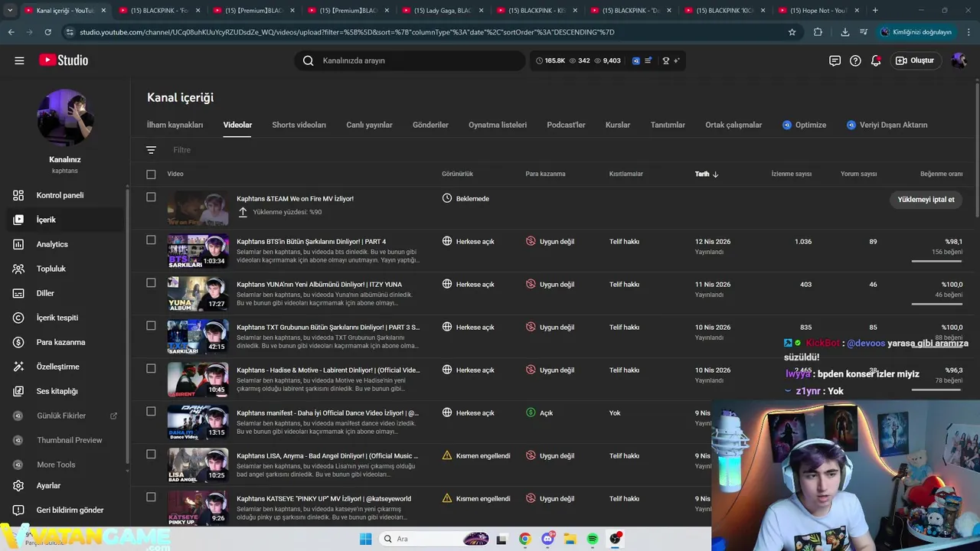Viewport: 980px width, 551px height.
Task: Open the help question mark icon
Action: [855, 60]
